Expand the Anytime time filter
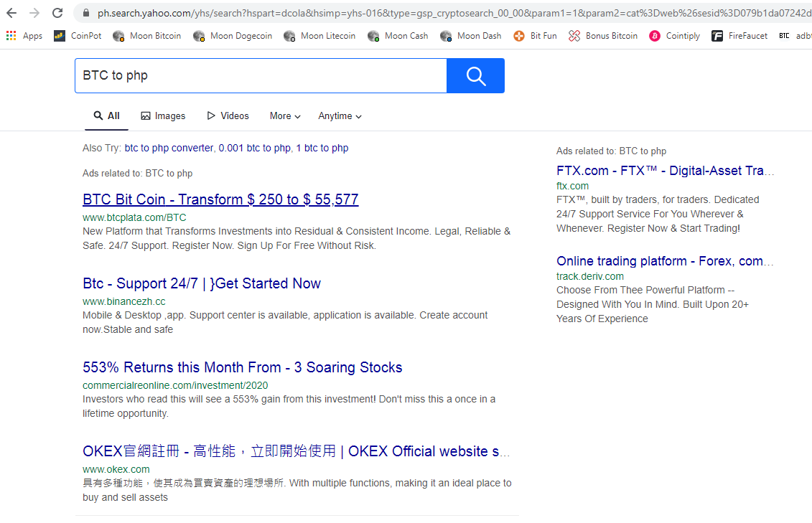This screenshot has width=812, height=523. (x=340, y=116)
